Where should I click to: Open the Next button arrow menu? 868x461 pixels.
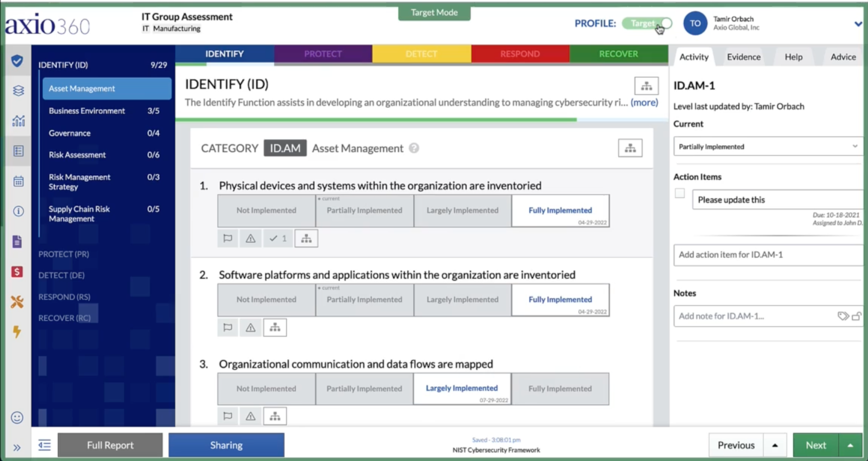[x=850, y=445]
